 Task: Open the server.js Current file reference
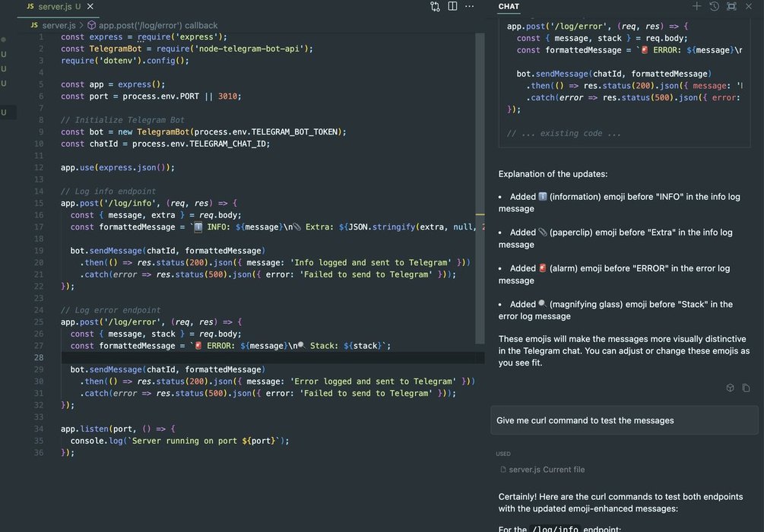[546, 470]
